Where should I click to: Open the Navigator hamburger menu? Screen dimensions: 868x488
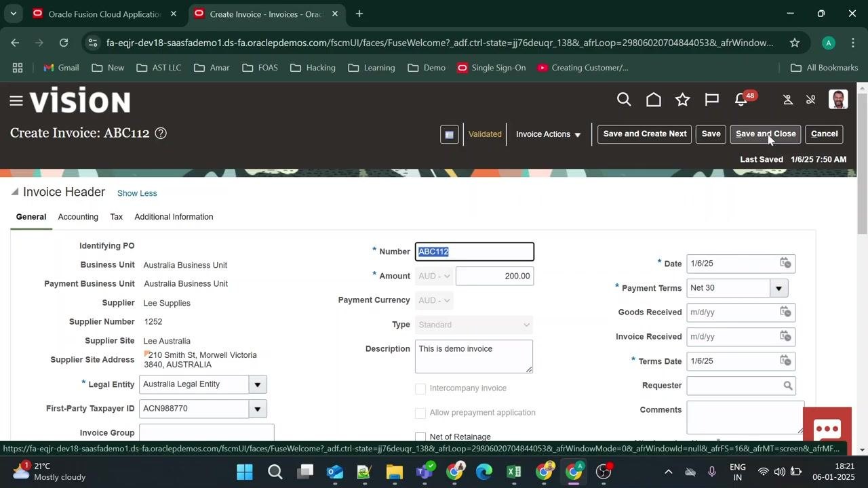[x=16, y=101]
